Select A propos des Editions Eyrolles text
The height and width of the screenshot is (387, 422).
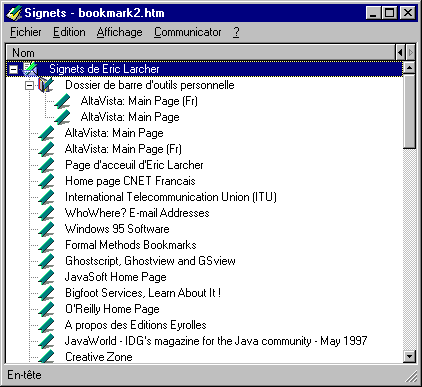[136, 325]
